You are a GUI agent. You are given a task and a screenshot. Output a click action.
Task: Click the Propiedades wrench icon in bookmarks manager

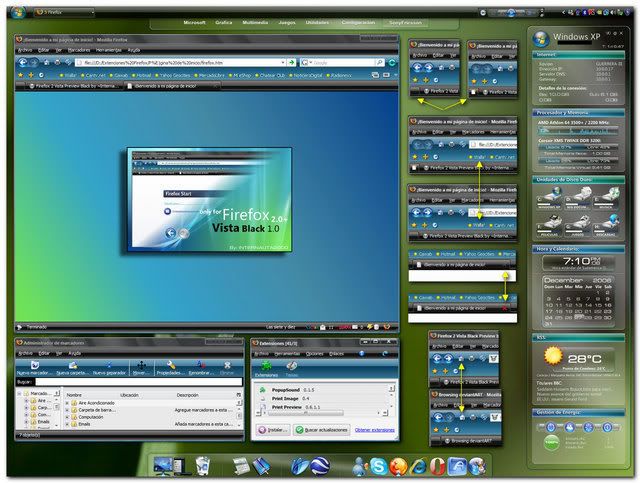169,367
